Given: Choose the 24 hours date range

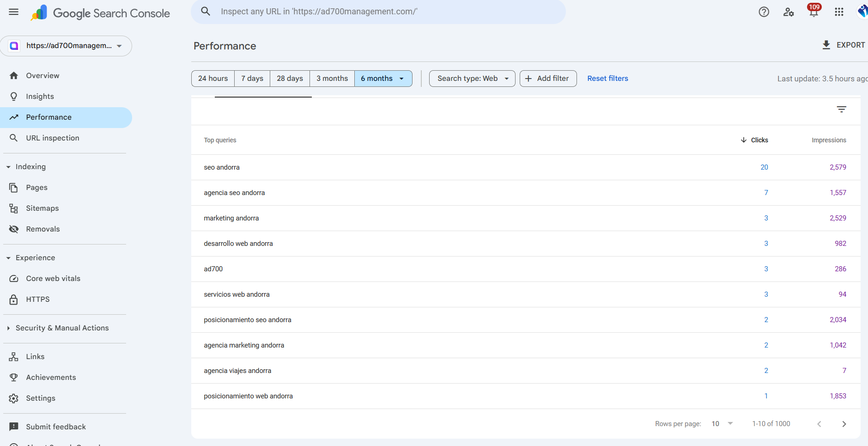Looking at the screenshot, I should point(213,79).
